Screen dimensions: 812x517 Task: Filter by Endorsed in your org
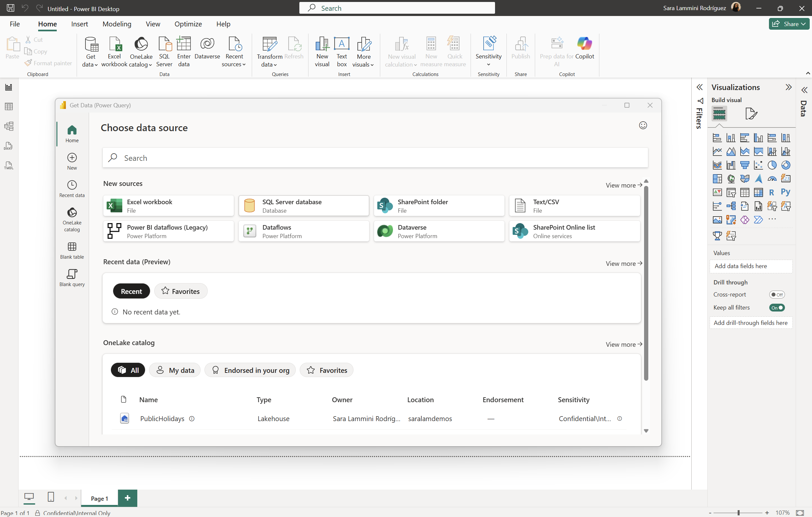(250, 370)
